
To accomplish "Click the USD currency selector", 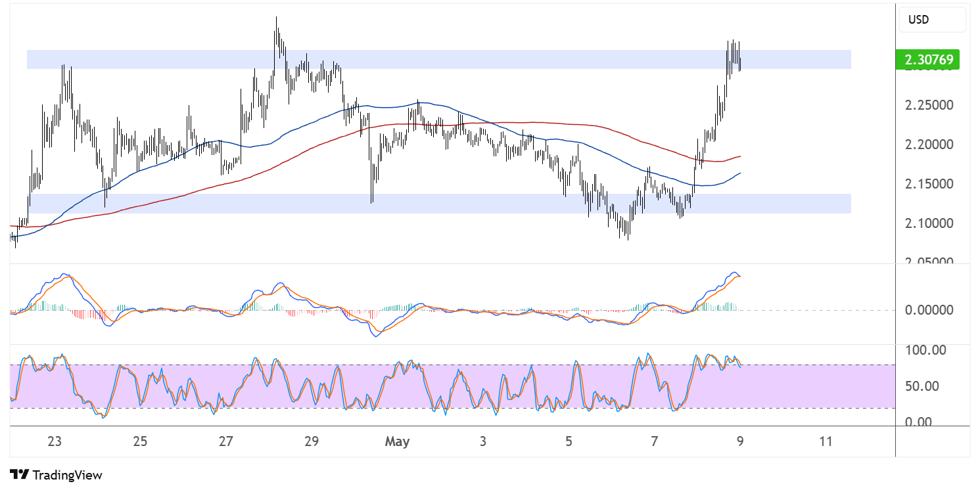I will click(x=928, y=19).
